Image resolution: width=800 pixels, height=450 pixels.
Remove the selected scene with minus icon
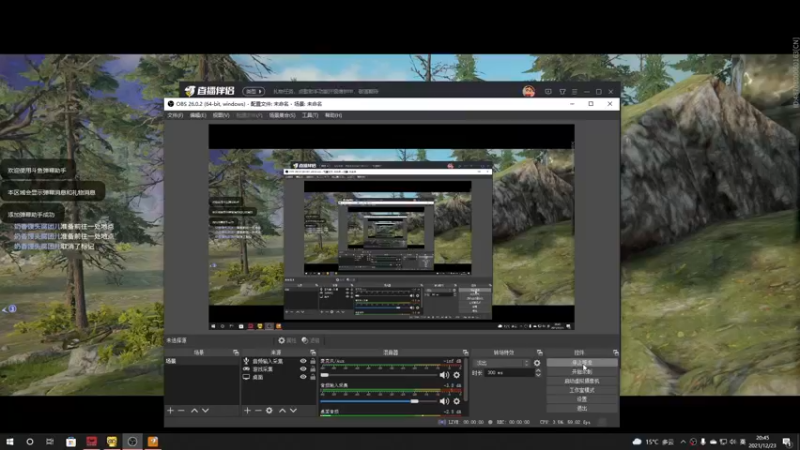click(181, 410)
